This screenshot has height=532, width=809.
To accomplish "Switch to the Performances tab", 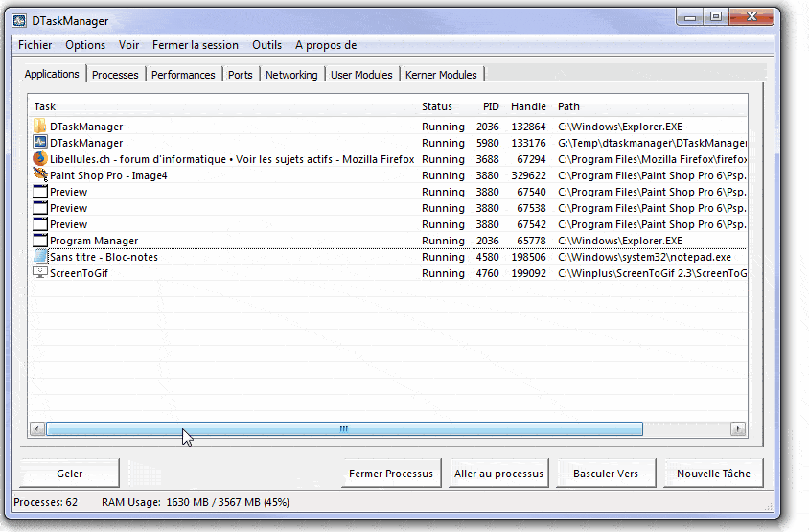I will point(183,75).
